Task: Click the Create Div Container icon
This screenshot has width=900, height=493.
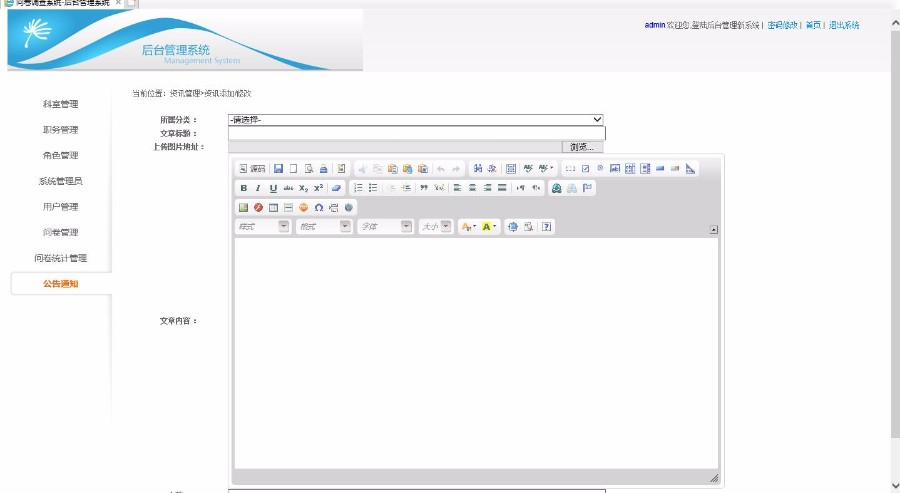Action: [439, 188]
